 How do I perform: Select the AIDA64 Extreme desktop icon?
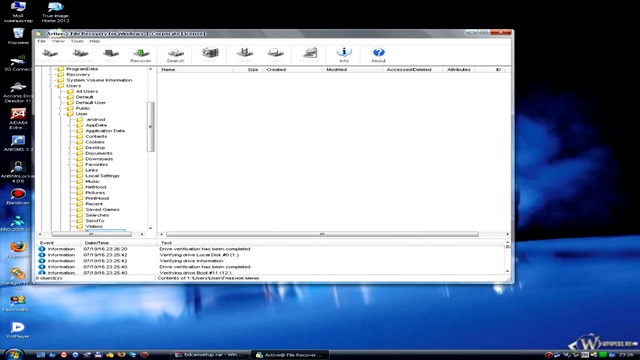point(18,119)
